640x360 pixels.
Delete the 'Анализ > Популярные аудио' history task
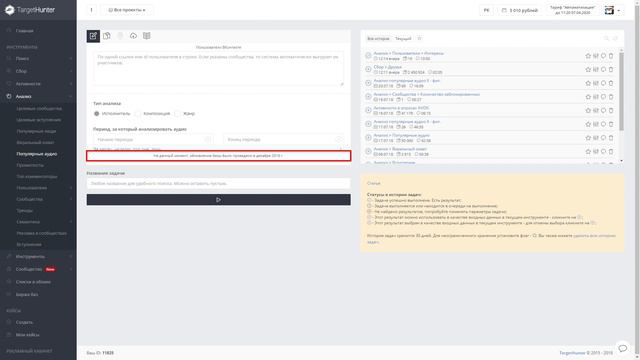point(611,138)
